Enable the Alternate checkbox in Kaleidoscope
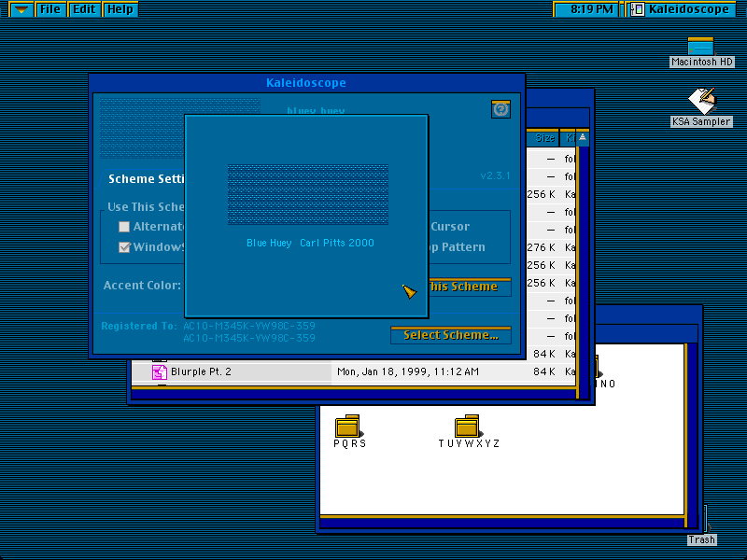The height and width of the screenshot is (560, 747). tap(124, 227)
